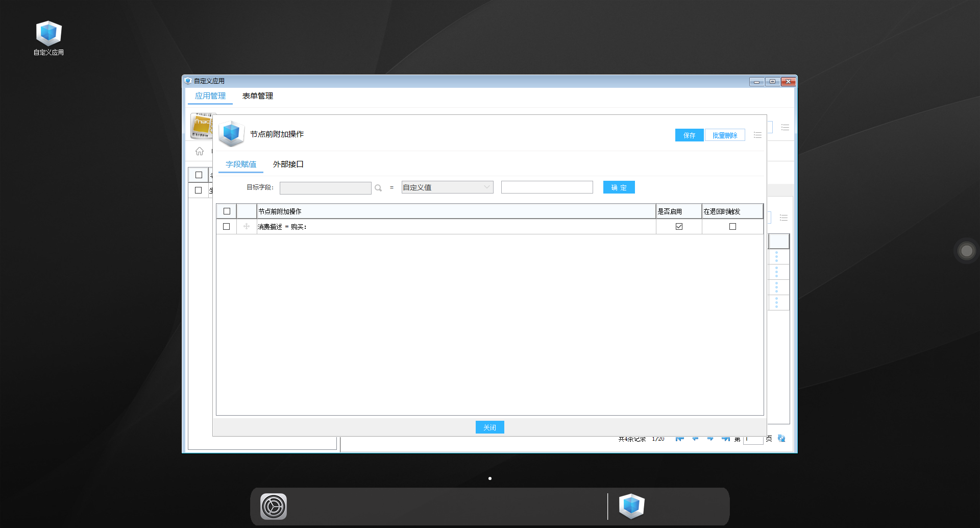The image size is (980, 528).
Task: Click the refresh icon in the pagination bar
Action: (x=781, y=438)
